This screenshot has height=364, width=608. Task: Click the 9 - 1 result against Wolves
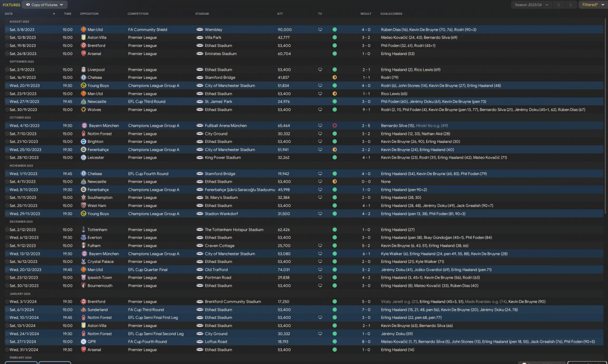tap(366, 110)
